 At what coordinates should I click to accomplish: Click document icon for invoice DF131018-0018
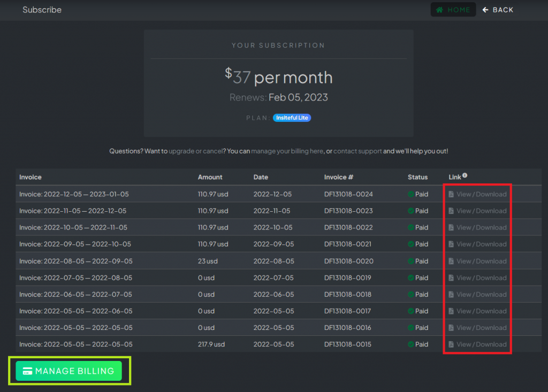[x=451, y=295]
